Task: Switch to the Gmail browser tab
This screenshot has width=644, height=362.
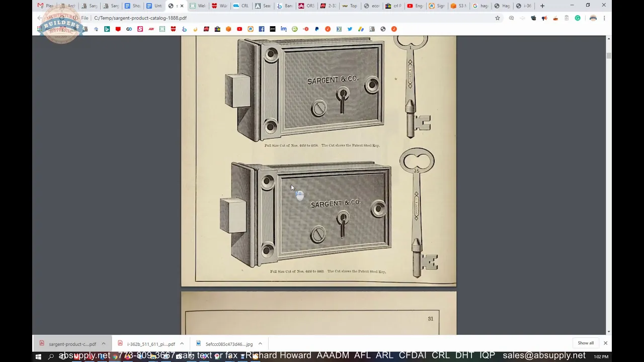Action: tap(45, 6)
